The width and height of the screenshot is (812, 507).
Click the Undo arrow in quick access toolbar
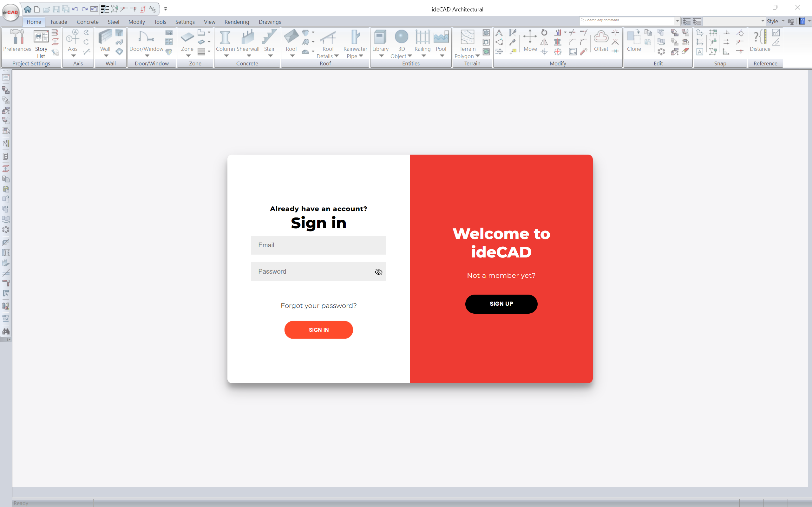click(x=75, y=9)
